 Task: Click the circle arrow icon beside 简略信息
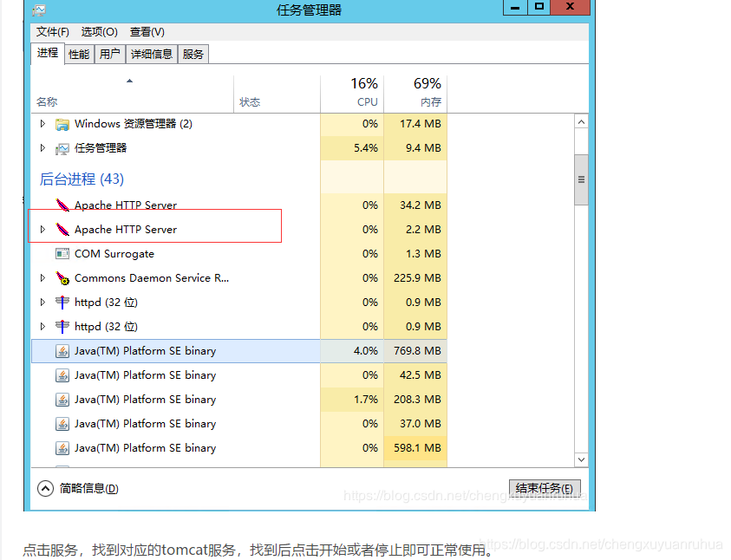click(45, 488)
